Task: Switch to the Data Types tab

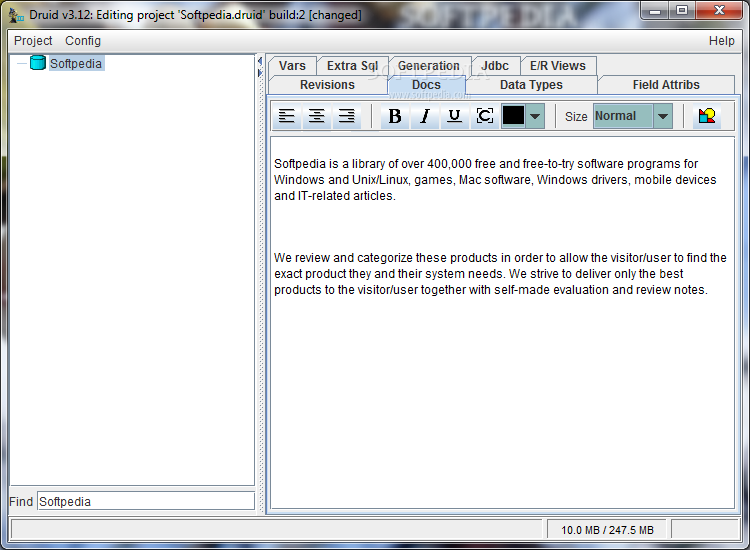Action: (531, 85)
